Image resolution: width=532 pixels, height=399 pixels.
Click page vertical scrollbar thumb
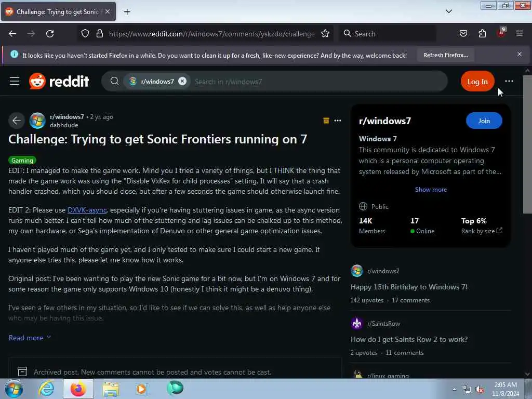coord(527,144)
